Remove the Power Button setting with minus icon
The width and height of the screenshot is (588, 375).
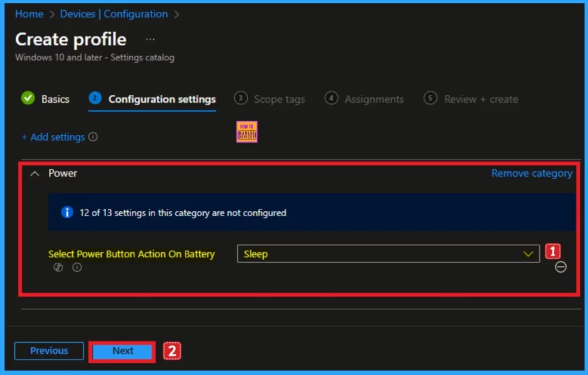click(560, 267)
